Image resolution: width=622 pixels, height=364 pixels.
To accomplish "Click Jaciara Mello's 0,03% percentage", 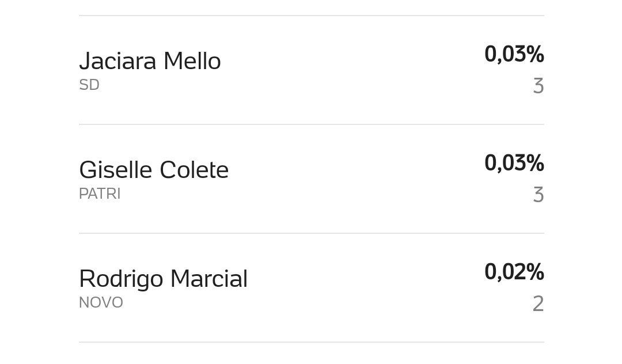I will [x=514, y=54].
